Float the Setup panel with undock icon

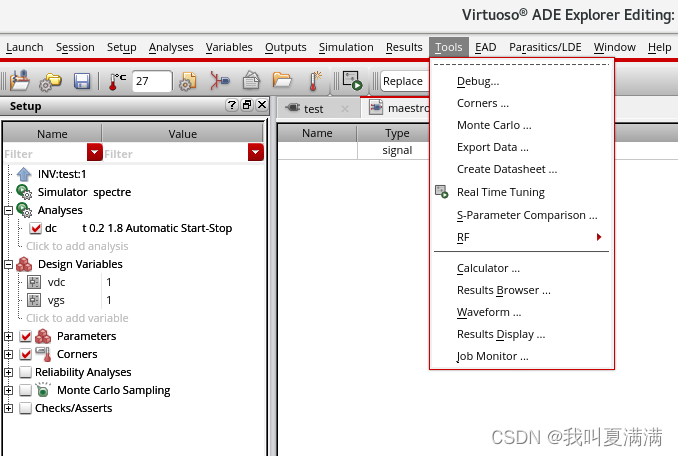[x=247, y=105]
